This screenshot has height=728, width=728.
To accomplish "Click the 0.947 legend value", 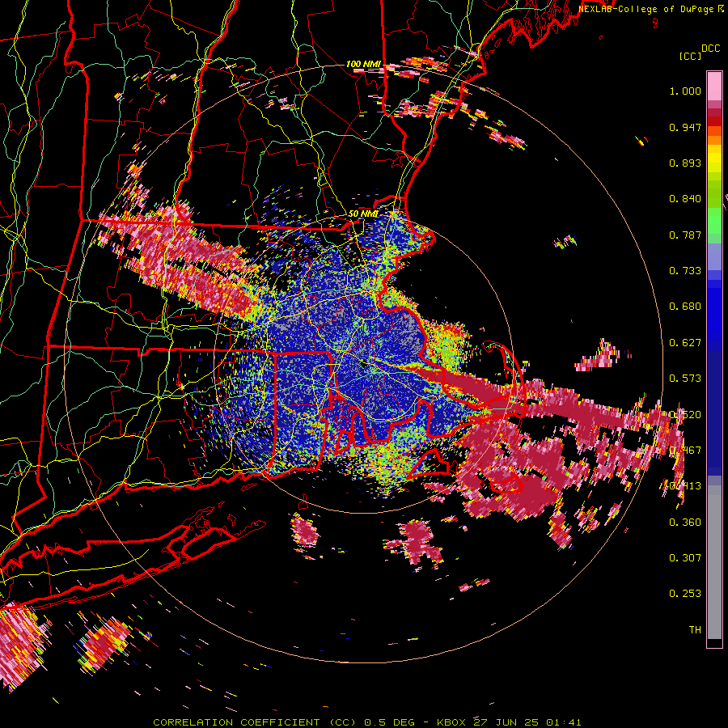I will 685,127.
